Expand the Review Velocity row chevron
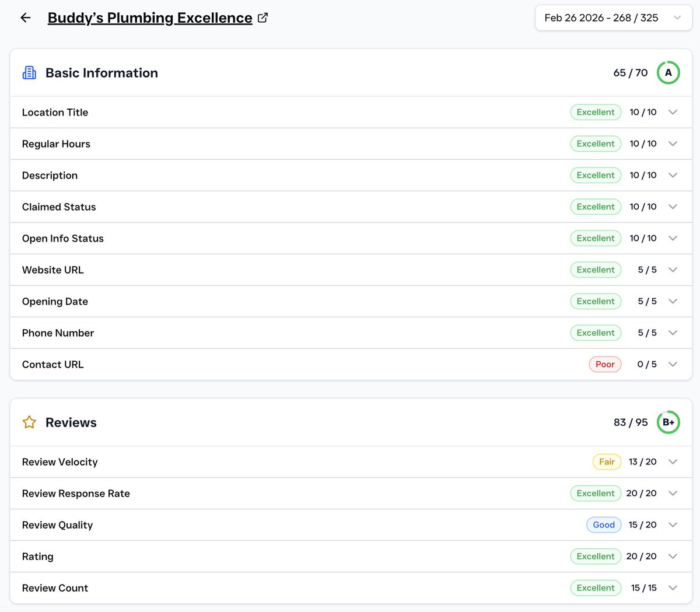The image size is (700, 612). [673, 461]
